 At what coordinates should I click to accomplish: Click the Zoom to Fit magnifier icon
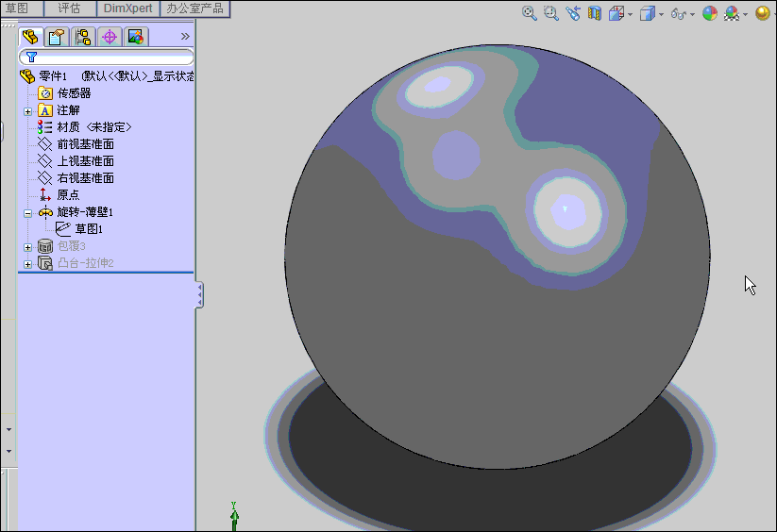tap(530, 13)
